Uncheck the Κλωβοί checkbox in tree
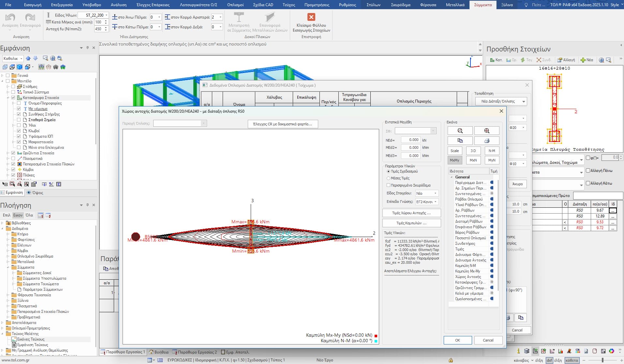The height and width of the screenshot is (364, 624). [19, 131]
